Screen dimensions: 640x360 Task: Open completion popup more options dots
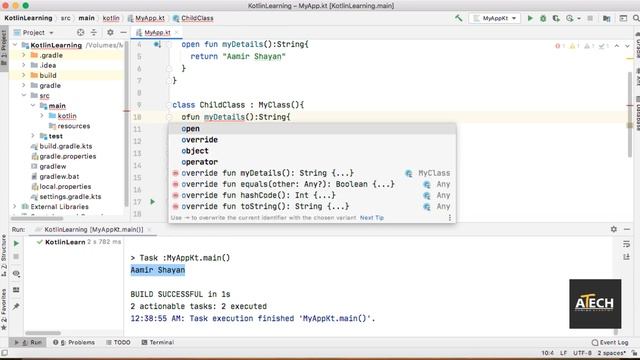[450, 218]
